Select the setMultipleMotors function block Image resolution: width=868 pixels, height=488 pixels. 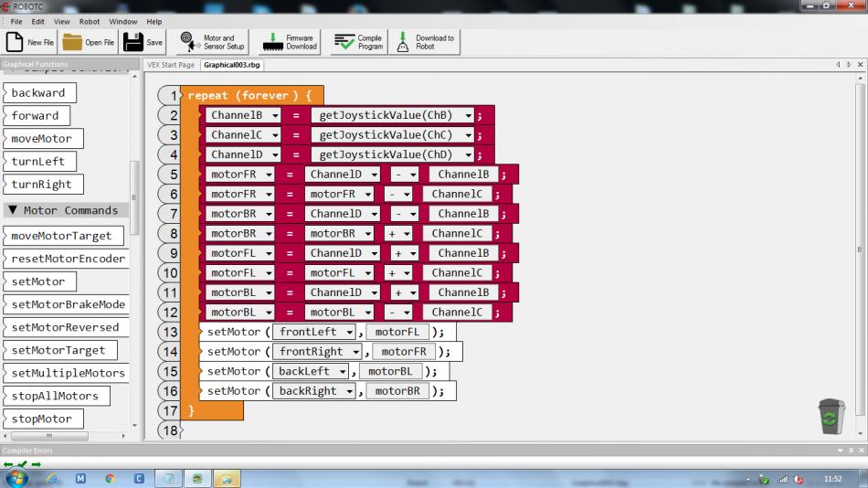point(67,373)
